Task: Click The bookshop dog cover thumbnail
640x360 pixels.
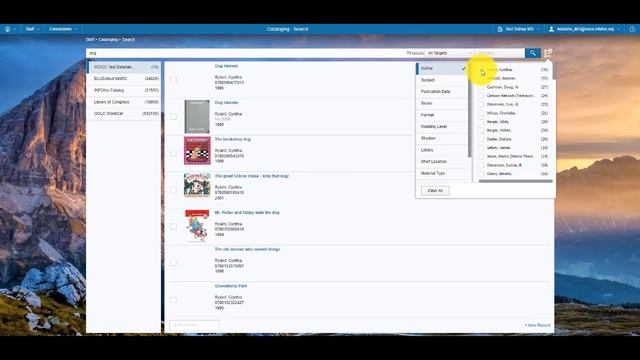Action: coord(197,151)
